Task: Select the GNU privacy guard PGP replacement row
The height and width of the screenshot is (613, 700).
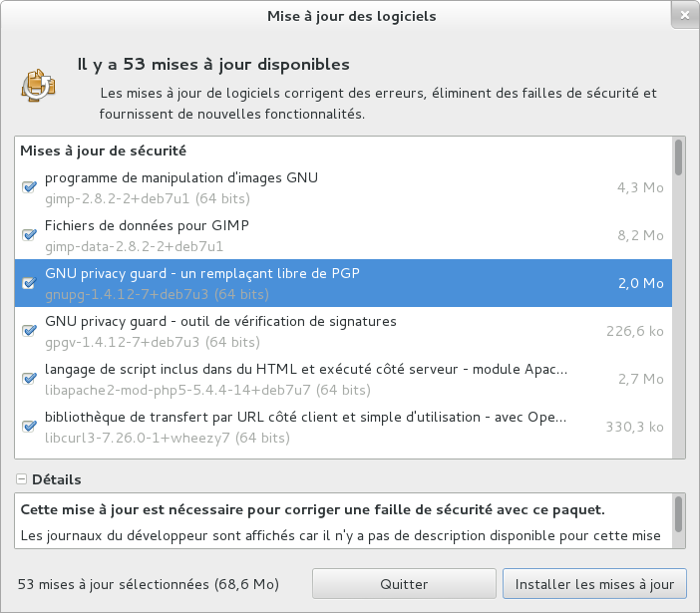Action: tap(299, 283)
